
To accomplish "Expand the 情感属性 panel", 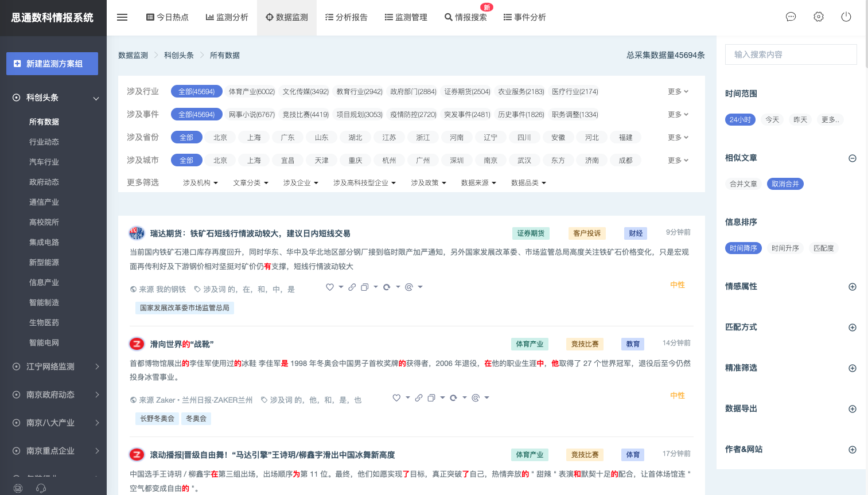I will 853,286.
